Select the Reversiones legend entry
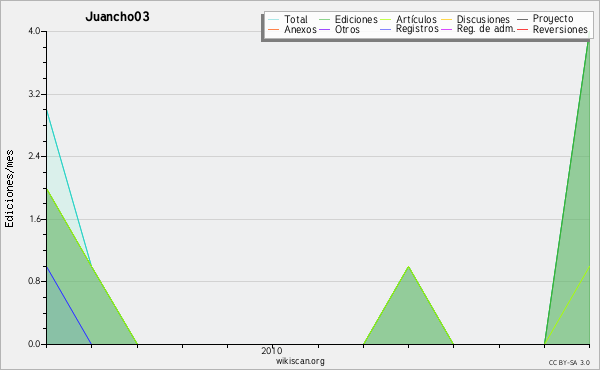Screen dimensions: 600x370 [x=560, y=29]
